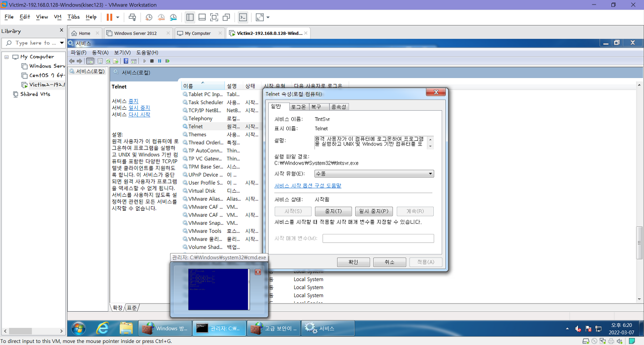The height and width of the screenshot is (345, 644).
Task: Open 동작(A) menu in Services
Action: click(100, 52)
